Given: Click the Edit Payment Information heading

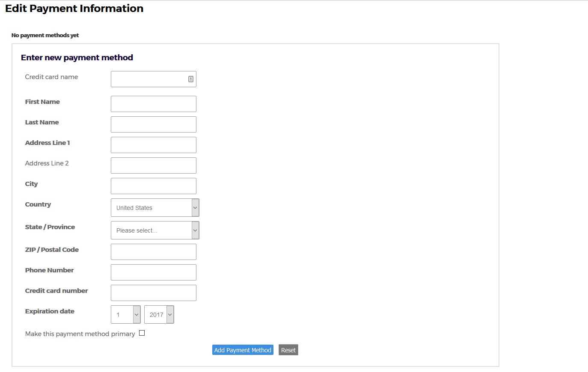Looking at the screenshot, I should [x=74, y=9].
